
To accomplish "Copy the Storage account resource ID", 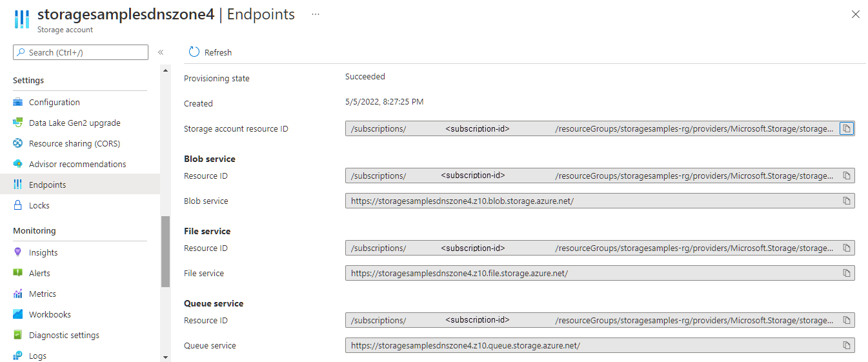I will [x=847, y=128].
